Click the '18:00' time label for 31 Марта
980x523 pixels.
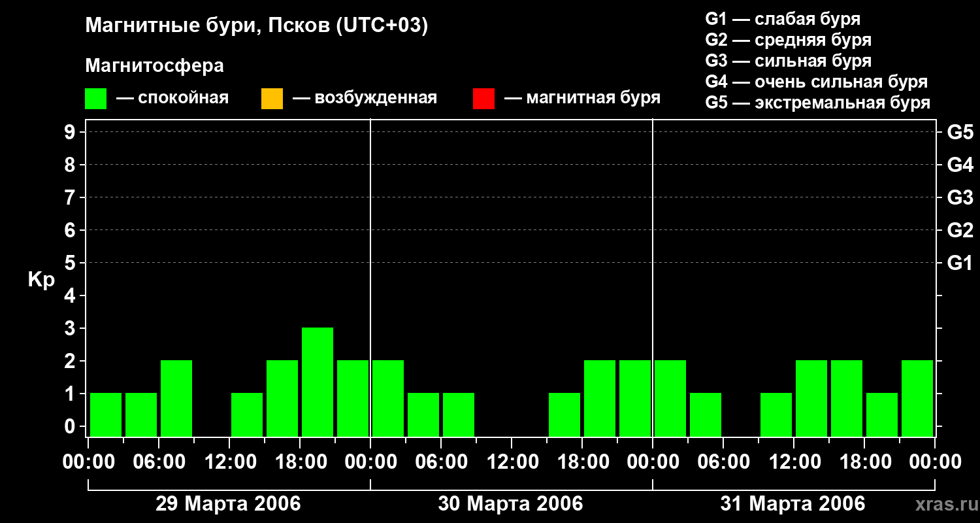pyautogui.click(x=864, y=462)
